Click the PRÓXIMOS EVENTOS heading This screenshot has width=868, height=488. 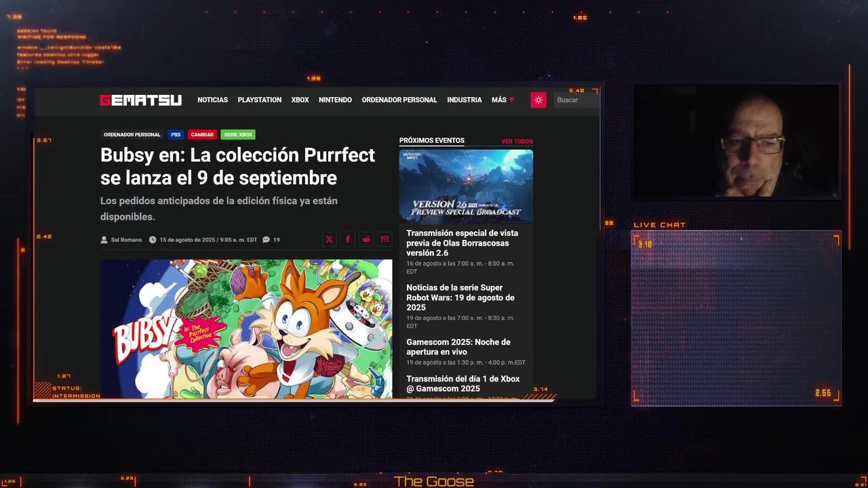point(432,141)
